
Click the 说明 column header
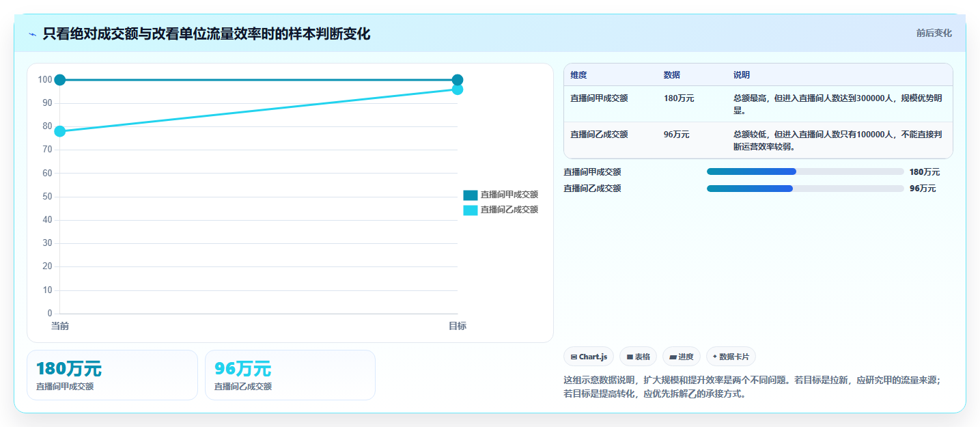coord(742,75)
